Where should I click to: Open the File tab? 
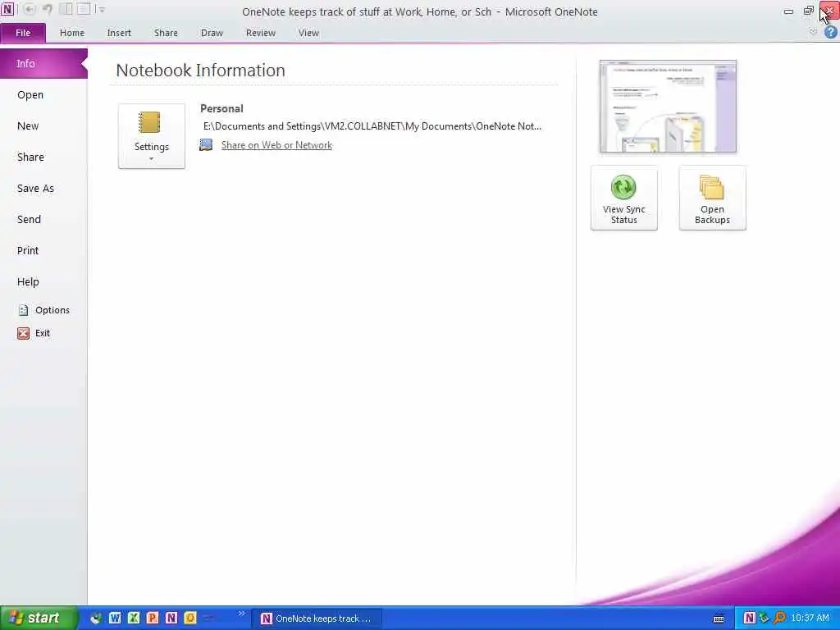tap(23, 33)
